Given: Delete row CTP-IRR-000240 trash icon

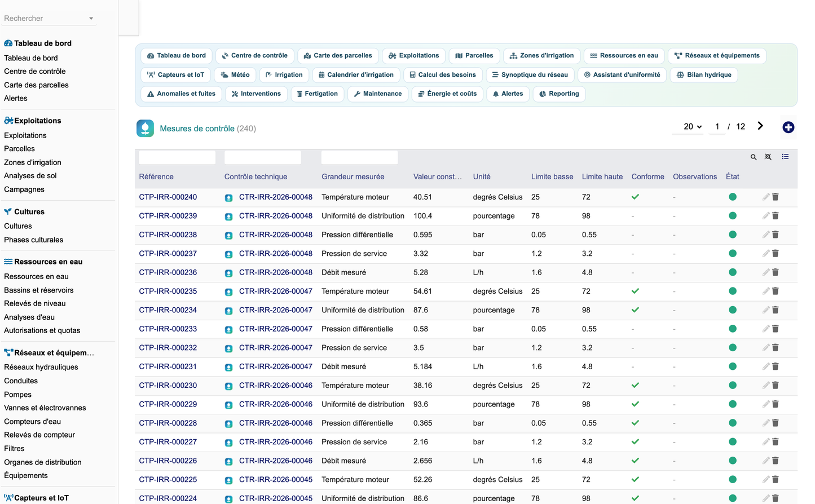Looking at the screenshot, I should coord(776,197).
